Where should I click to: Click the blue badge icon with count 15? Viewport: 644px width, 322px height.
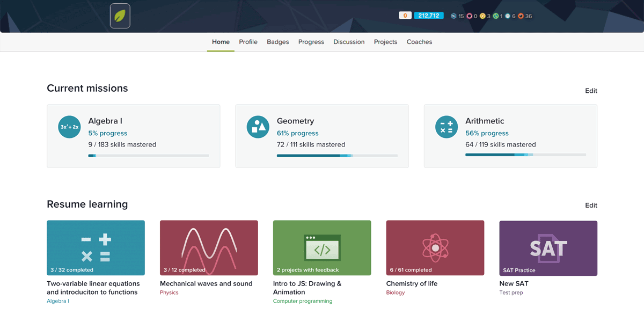(x=453, y=16)
